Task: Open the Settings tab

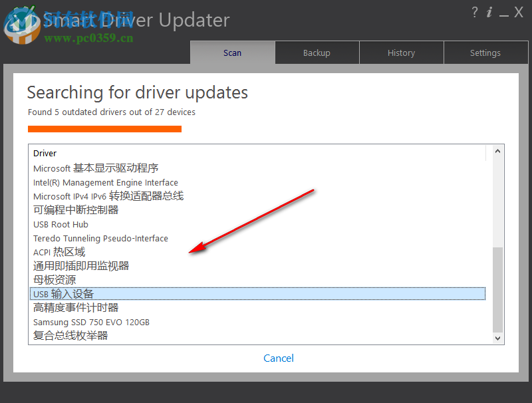Action: [485, 53]
